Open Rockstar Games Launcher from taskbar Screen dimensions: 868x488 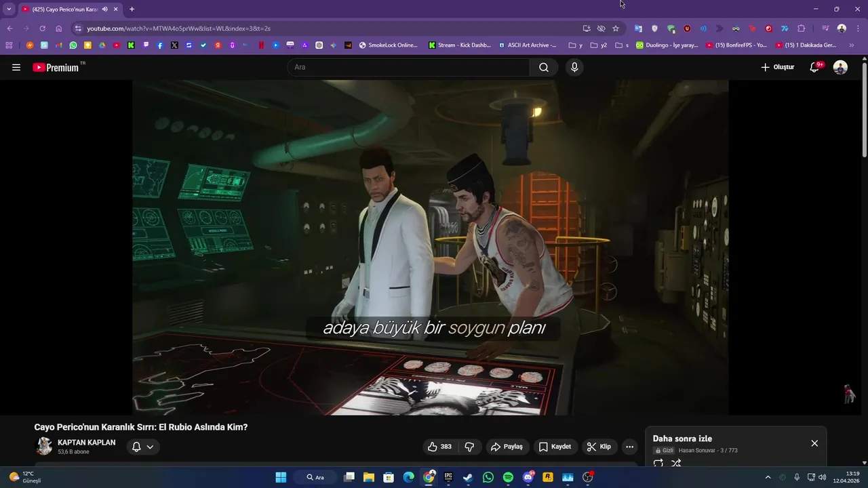pos(548,477)
